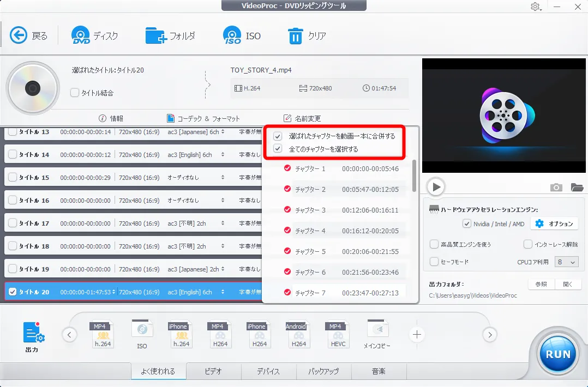Toggle 選ばれたチャプターを動画一本に合併する checkbox
Image resolution: width=588 pixels, height=387 pixels.
[x=278, y=136]
